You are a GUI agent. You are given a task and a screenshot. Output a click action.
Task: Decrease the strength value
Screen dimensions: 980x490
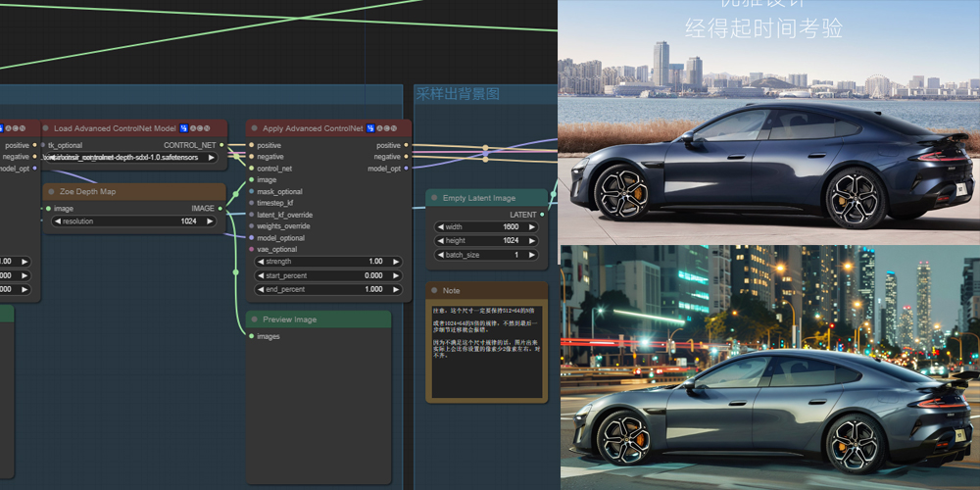tap(260, 262)
